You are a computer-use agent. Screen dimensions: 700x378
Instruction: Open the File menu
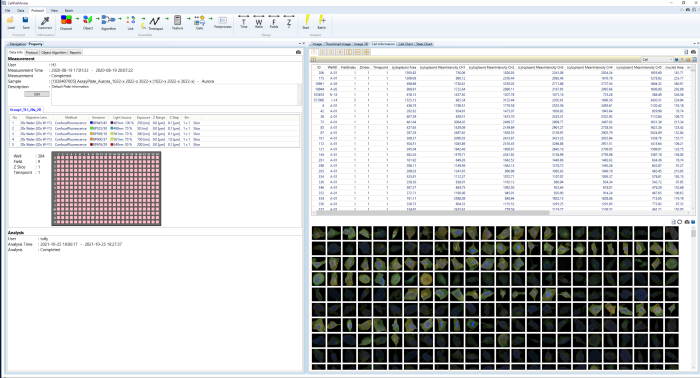[8, 10]
